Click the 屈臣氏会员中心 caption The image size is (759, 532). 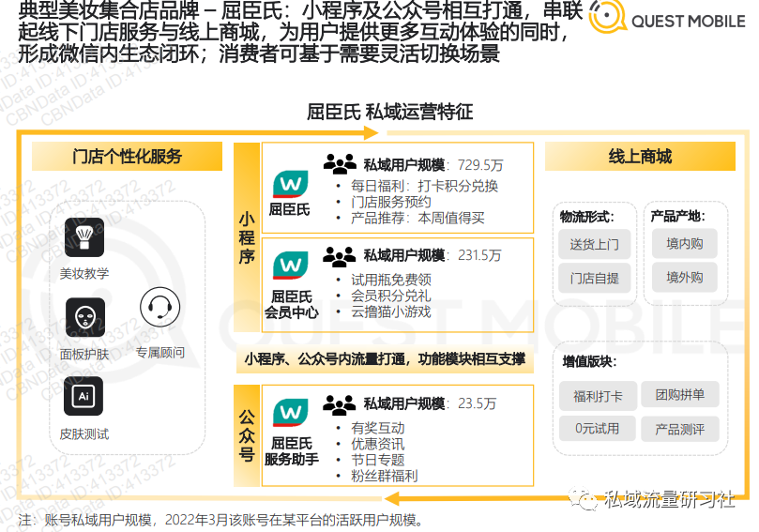[x=292, y=305]
